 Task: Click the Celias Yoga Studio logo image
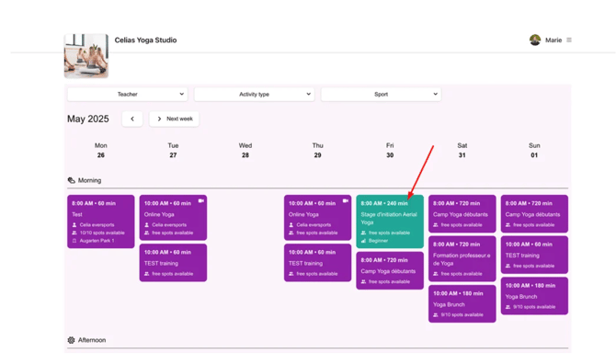[x=86, y=56]
